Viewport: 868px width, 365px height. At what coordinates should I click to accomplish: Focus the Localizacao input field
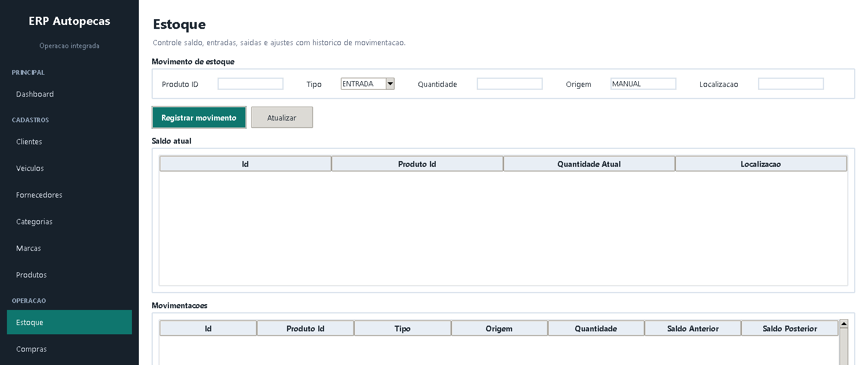791,84
